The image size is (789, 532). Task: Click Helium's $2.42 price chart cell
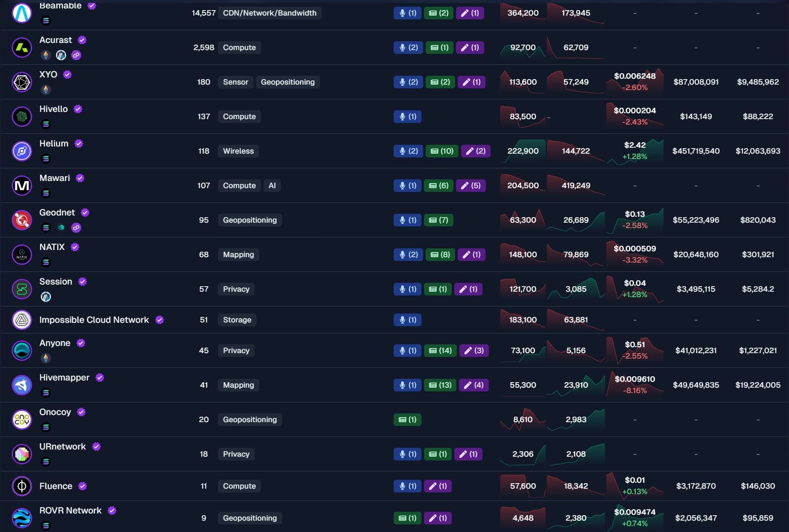coord(635,151)
